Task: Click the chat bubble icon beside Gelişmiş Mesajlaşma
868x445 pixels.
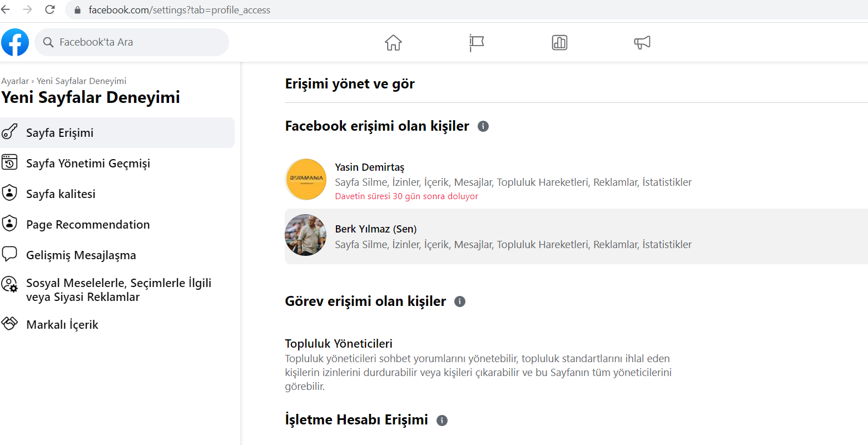Action: (x=9, y=254)
